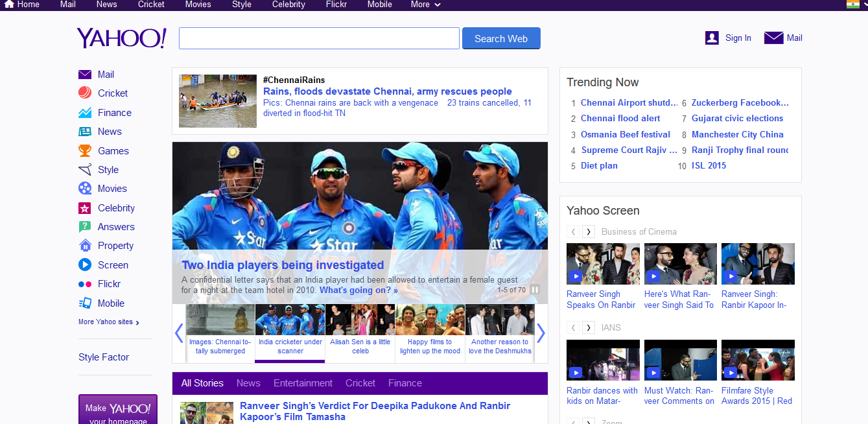Open the Flickr dots icon

(x=85, y=284)
